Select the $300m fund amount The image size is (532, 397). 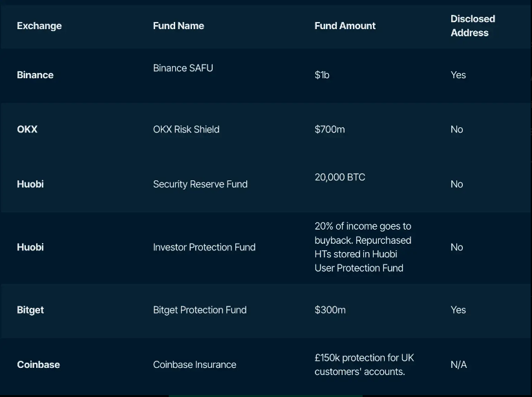(330, 310)
